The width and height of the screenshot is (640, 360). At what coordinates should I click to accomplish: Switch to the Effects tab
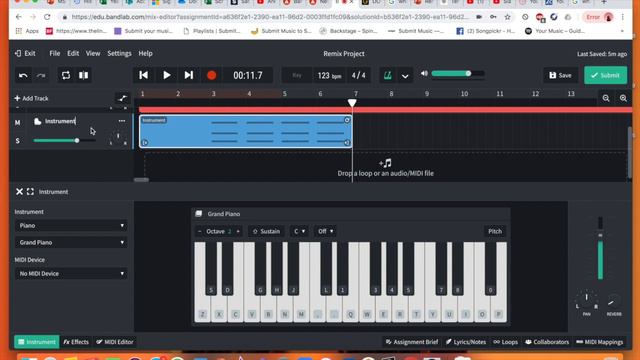[76, 342]
